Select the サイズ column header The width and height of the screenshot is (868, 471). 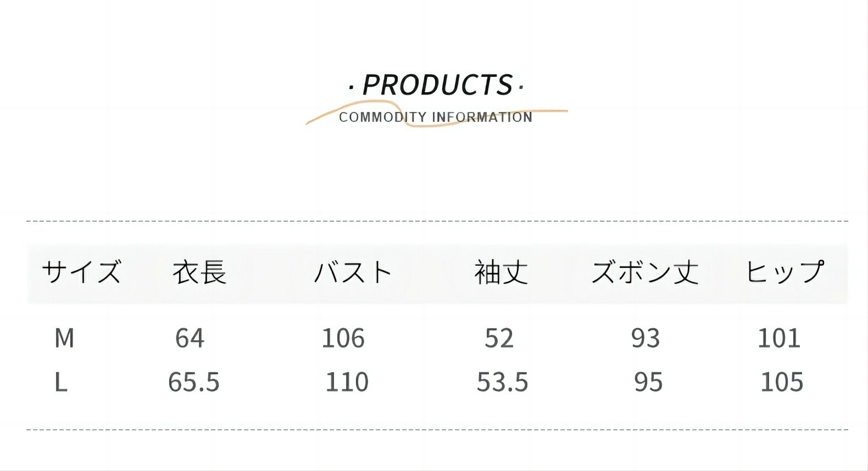point(81,272)
